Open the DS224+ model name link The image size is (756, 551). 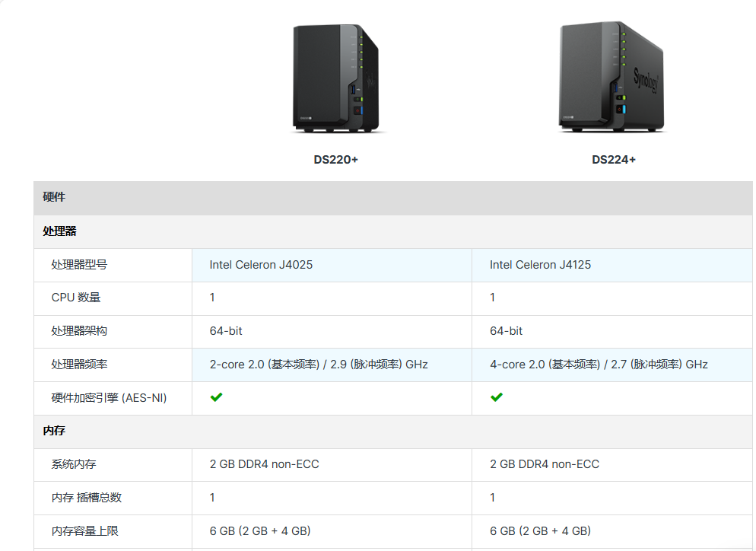pyautogui.click(x=614, y=160)
